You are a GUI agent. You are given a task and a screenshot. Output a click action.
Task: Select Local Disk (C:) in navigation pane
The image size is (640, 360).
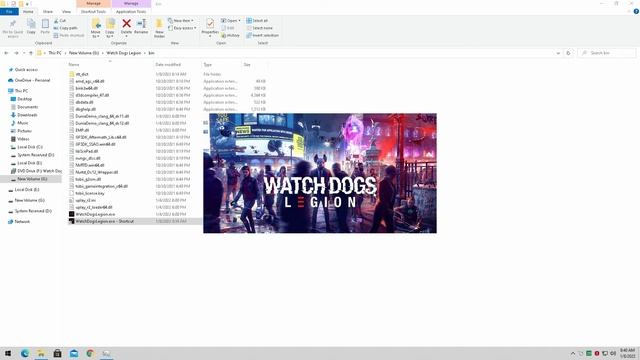pyautogui.click(x=30, y=147)
